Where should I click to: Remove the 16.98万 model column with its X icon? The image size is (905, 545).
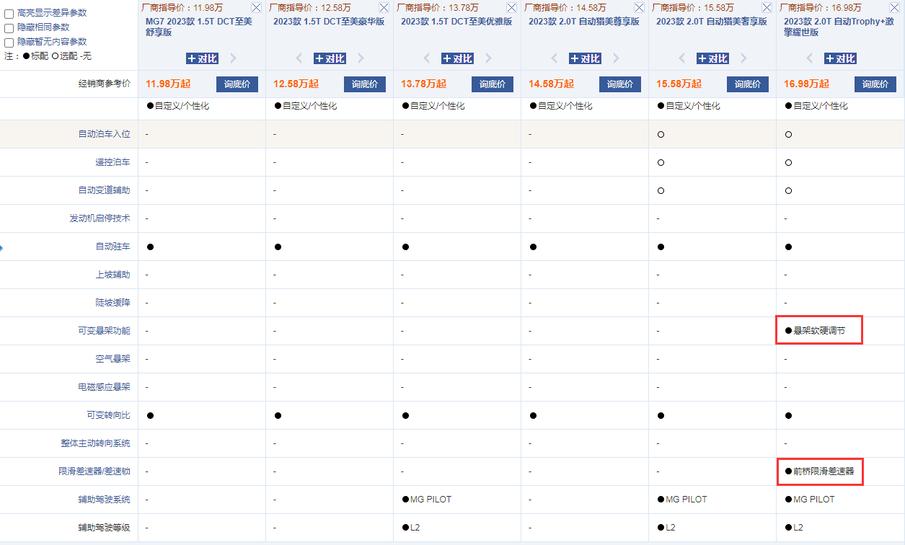coord(894,8)
